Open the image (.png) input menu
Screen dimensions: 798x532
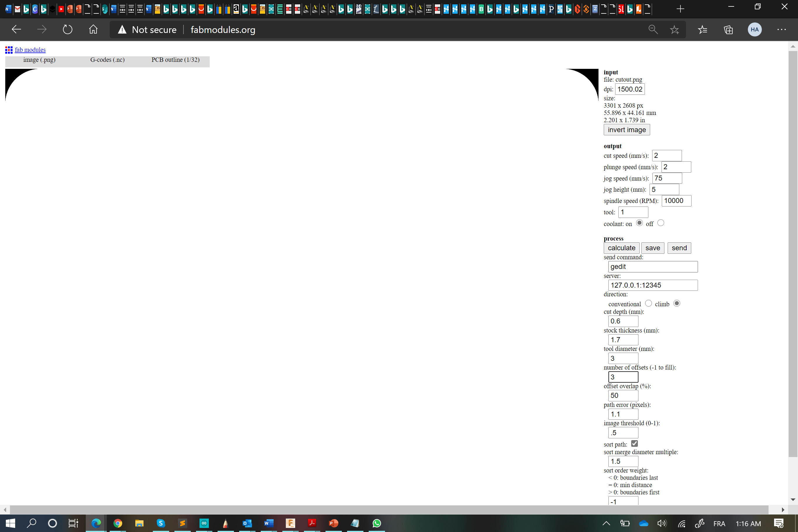coord(39,60)
